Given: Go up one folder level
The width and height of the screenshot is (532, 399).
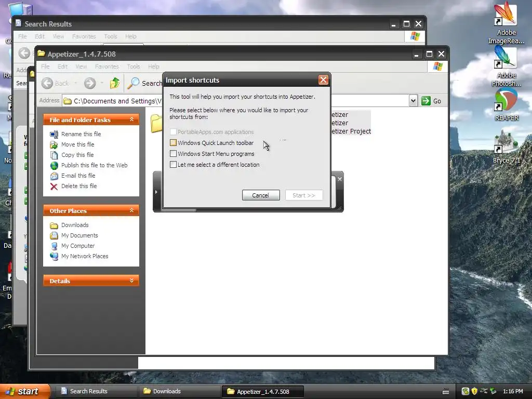Looking at the screenshot, I should [115, 83].
